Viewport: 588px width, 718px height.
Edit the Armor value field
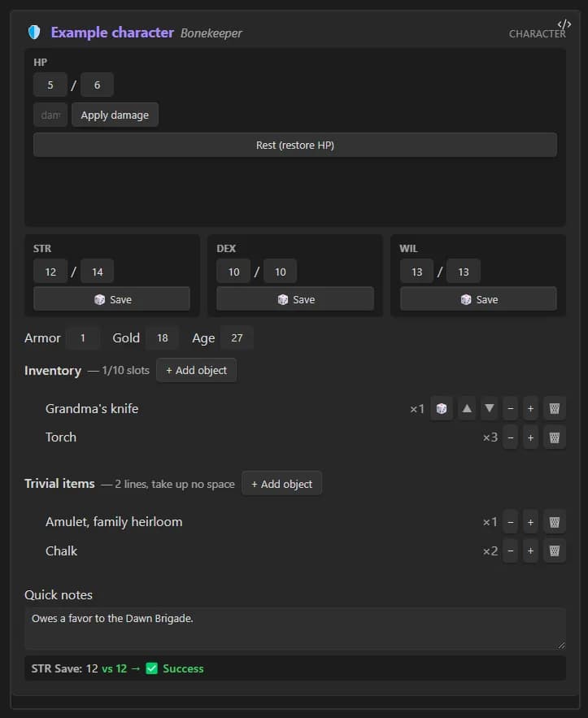click(x=83, y=338)
